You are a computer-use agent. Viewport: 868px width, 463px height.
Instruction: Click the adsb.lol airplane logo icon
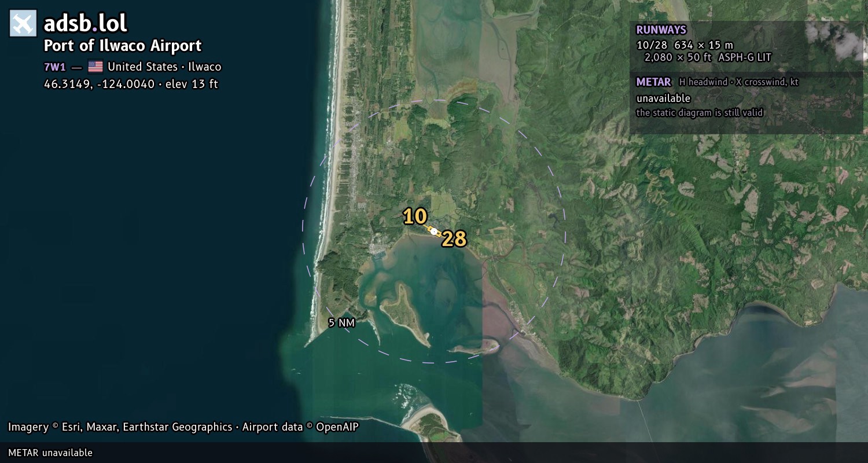click(23, 24)
